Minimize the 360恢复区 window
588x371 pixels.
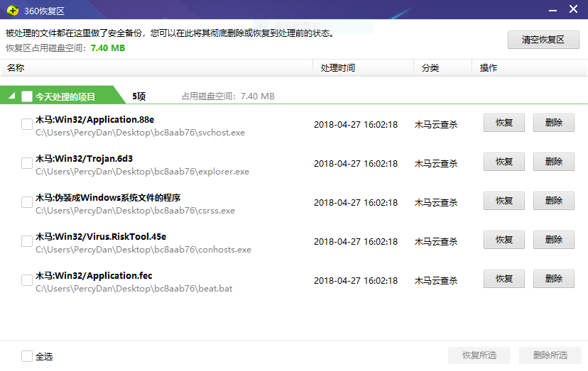(x=552, y=10)
